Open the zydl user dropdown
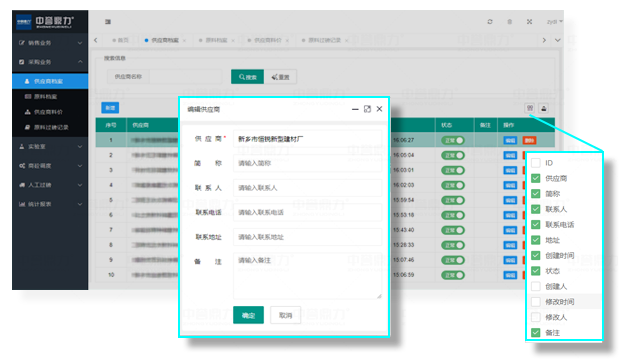 tap(555, 22)
